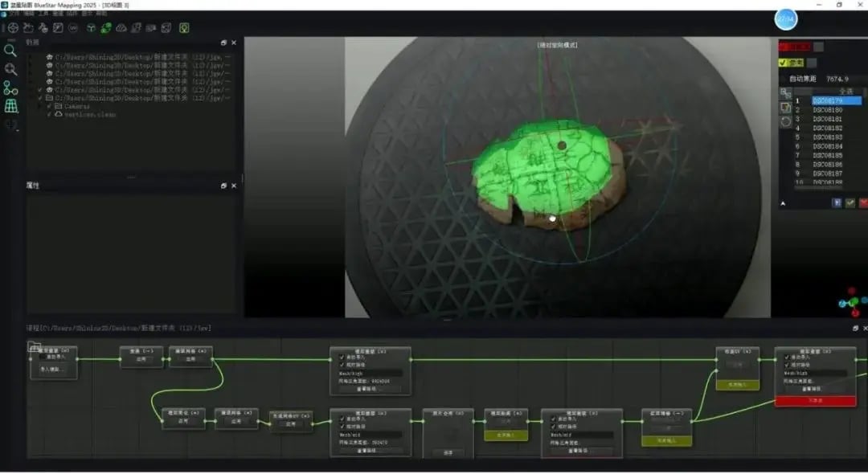The height and width of the screenshot is (474, 868).
Task: Select the UV editing tool in the toolbar
Action: click(x=72, y=28)
